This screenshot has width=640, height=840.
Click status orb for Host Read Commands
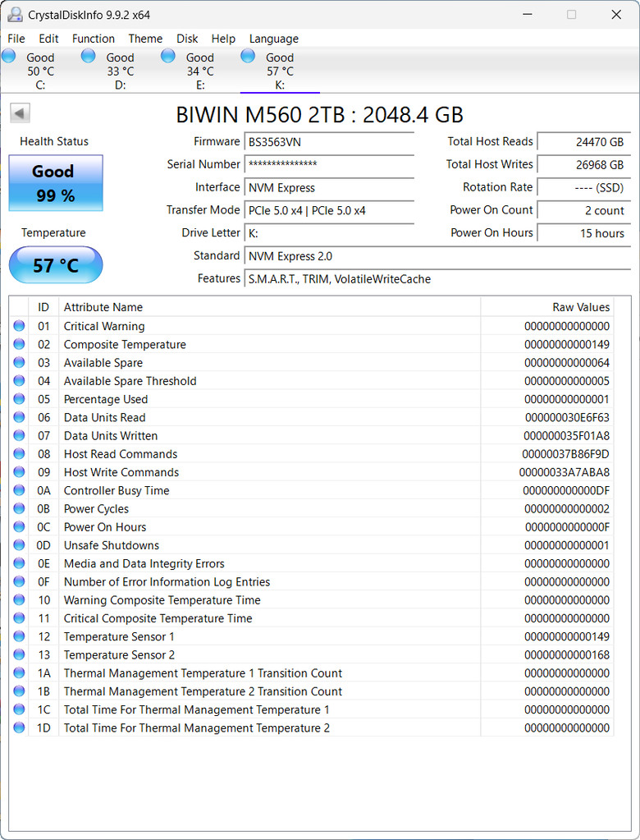pyautogui.click(x=19, y=453)
